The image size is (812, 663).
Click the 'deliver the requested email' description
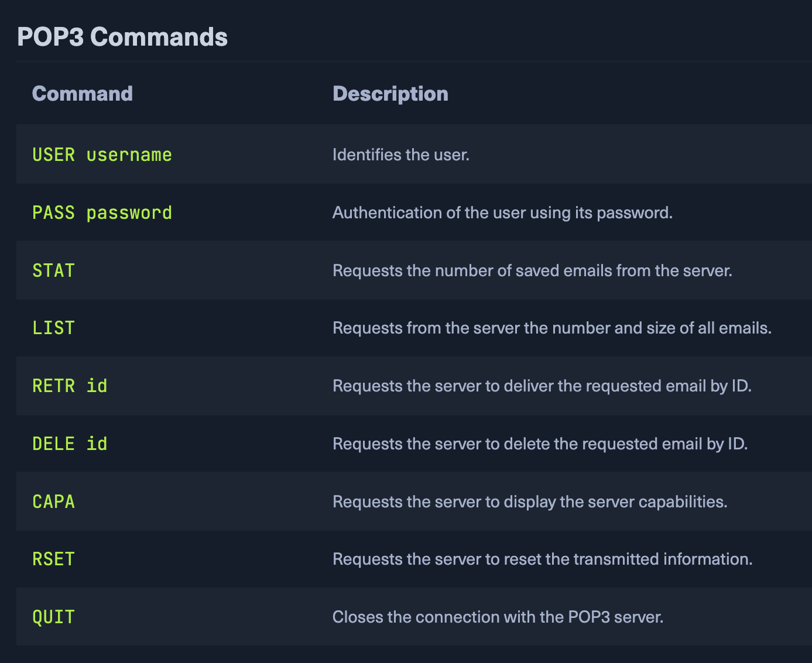pos(542,386)
